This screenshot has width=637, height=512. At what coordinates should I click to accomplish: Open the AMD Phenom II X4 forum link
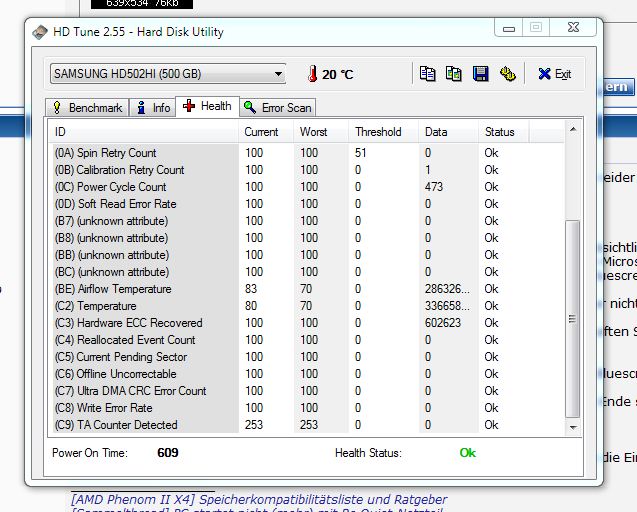pyautogui.click(x=259, y=499)
